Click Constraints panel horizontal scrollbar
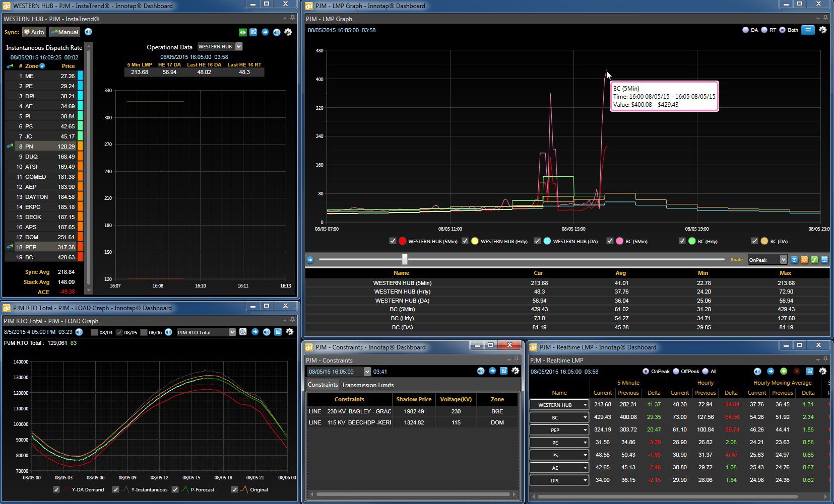The image size is (834, 504). tap(413, 494)
